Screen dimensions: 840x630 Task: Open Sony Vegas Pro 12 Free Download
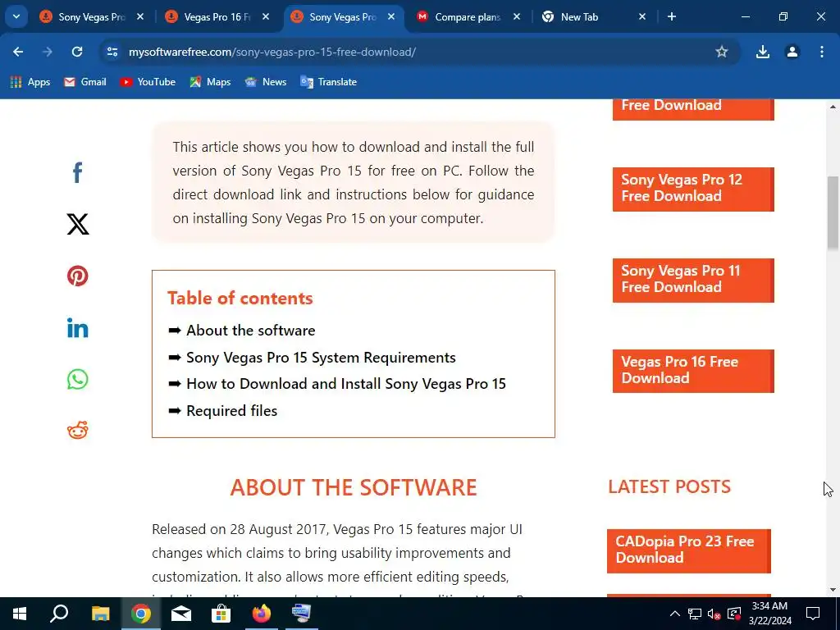pos(693,189)
